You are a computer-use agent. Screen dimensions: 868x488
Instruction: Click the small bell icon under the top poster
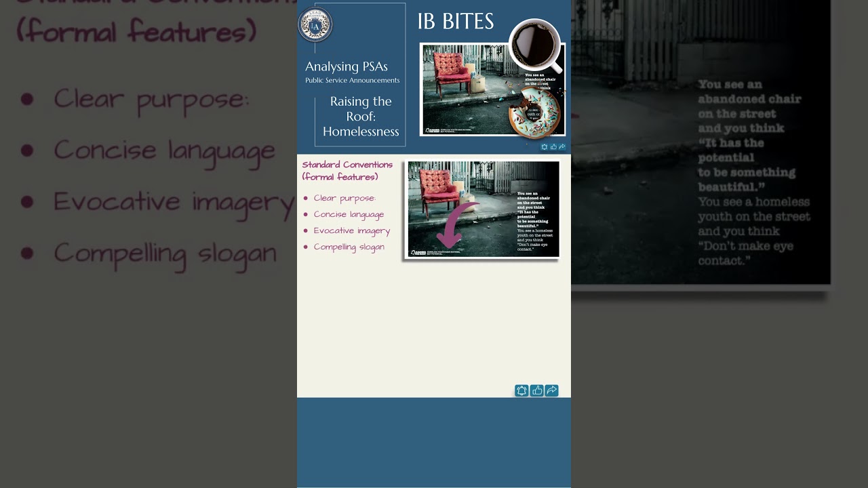pos(545,146)
